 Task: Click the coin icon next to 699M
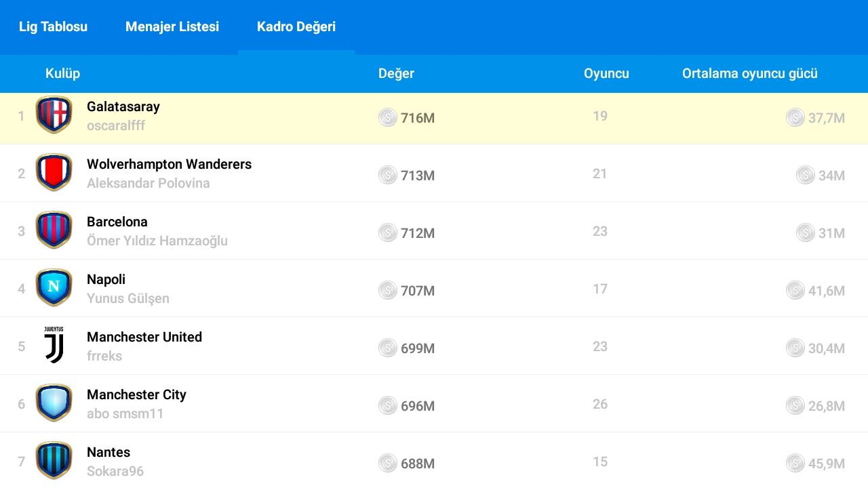388,348
